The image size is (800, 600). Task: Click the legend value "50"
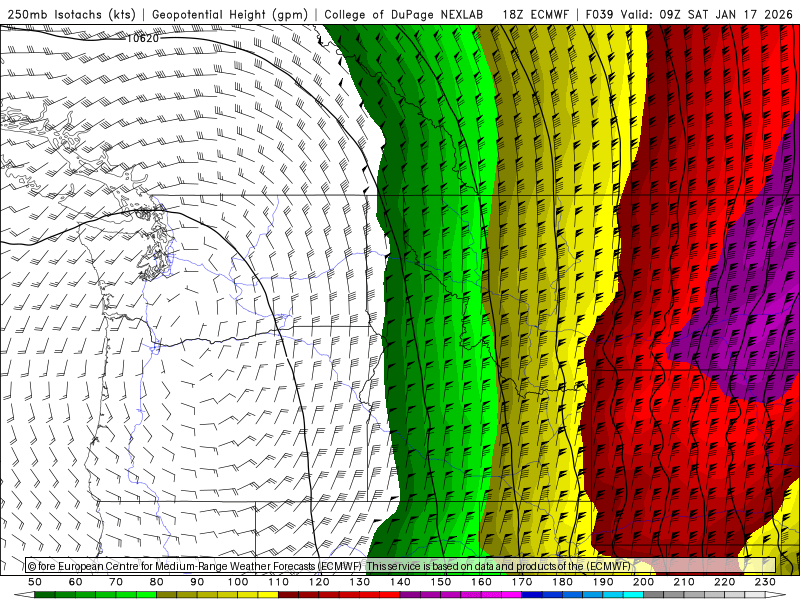pyautogui.click(x=35, y=582)
